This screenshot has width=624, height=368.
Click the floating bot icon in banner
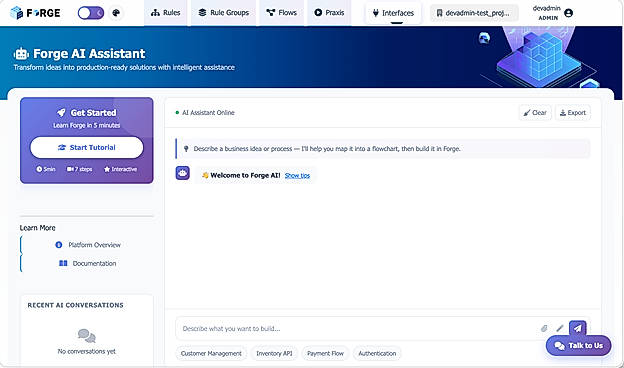click(484, 38)
